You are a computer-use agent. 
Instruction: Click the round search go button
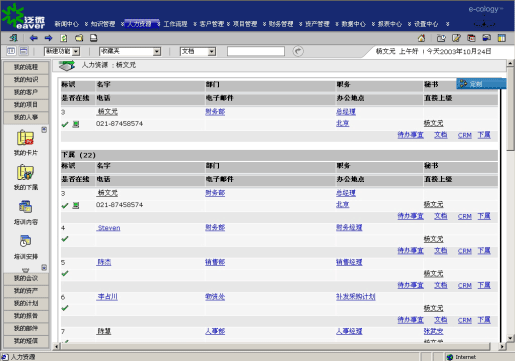click(x=298, y=51)
